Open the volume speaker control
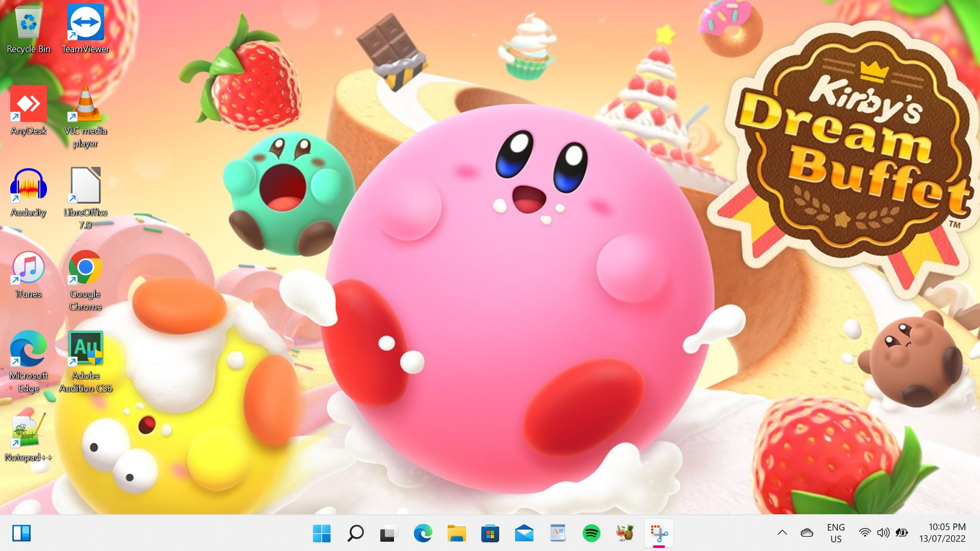This screenshot has height=551, width=980. tap(883, 533)
